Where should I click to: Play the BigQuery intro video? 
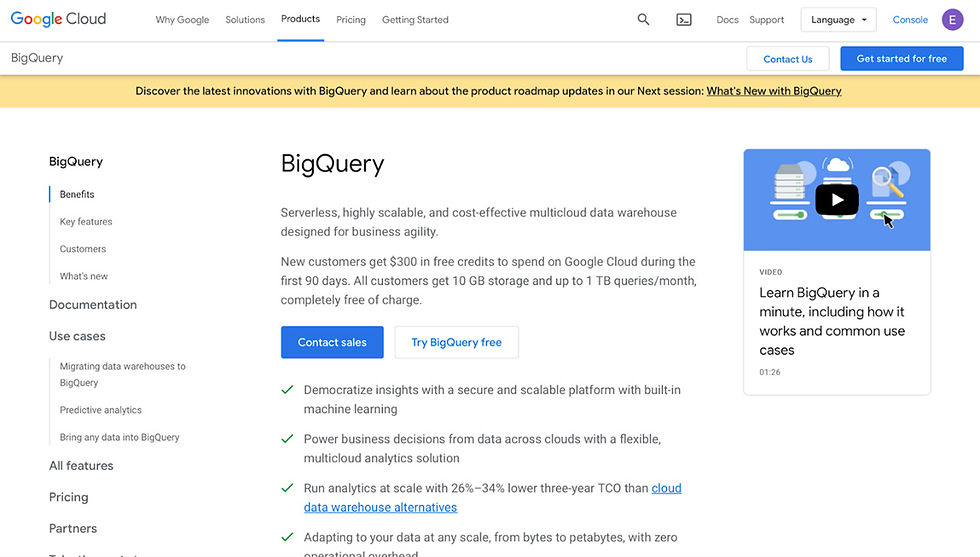(x=837, y=200)
